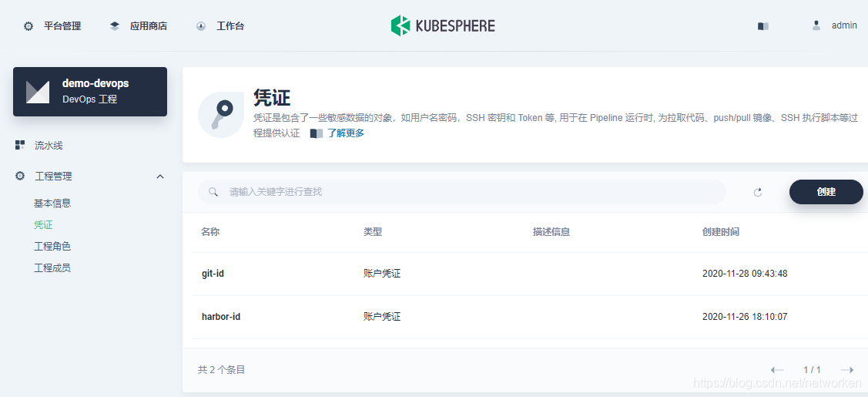Screen dimensions: 868x397
Task: Go to 工程成员 page
Action: tap(52, 268)
